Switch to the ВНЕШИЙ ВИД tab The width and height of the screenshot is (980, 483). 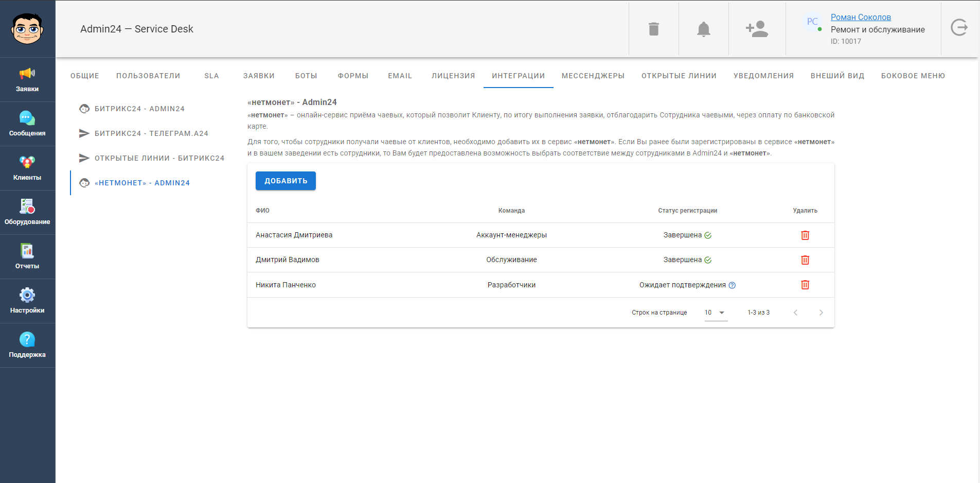[x=838, y=76]
